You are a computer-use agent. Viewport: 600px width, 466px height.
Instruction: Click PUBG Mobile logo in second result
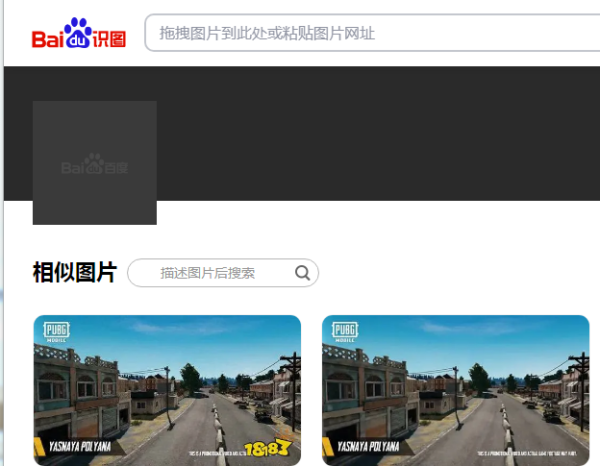click(346, 334)
